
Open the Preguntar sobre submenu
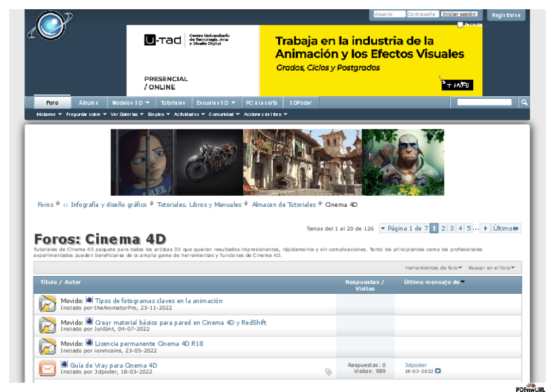click(x=86, y=115)
